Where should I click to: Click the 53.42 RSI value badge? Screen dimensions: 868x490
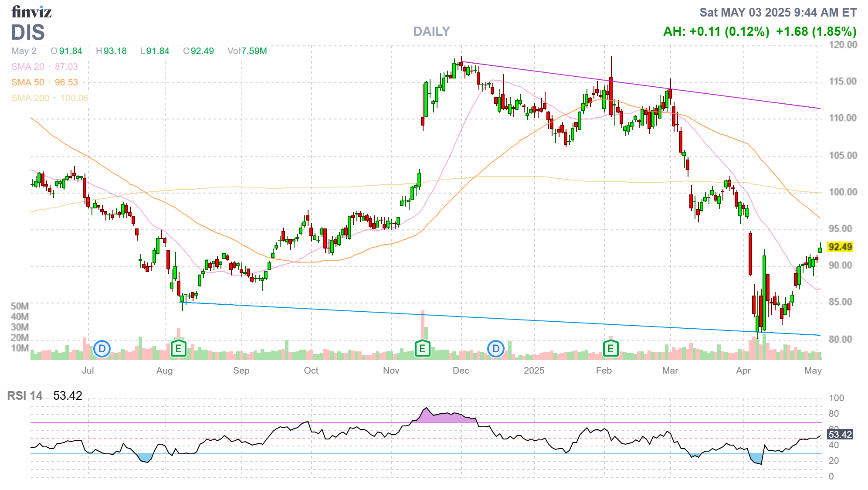[x=840, y=435]
